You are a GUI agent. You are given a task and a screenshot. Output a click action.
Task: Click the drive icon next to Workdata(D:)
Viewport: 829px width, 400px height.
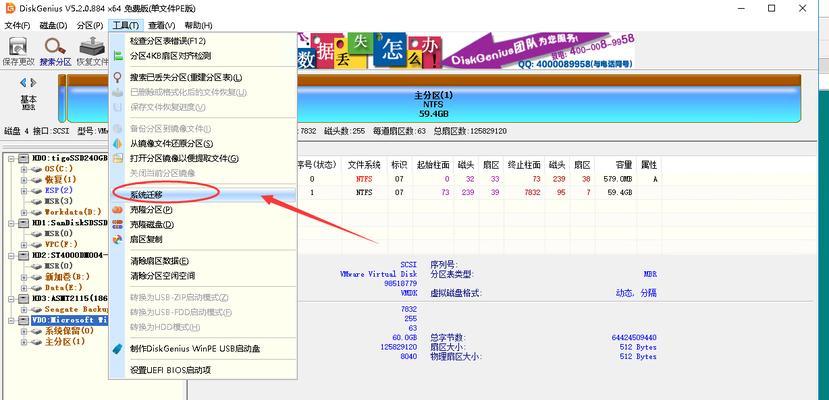click(x=36, y=212)
